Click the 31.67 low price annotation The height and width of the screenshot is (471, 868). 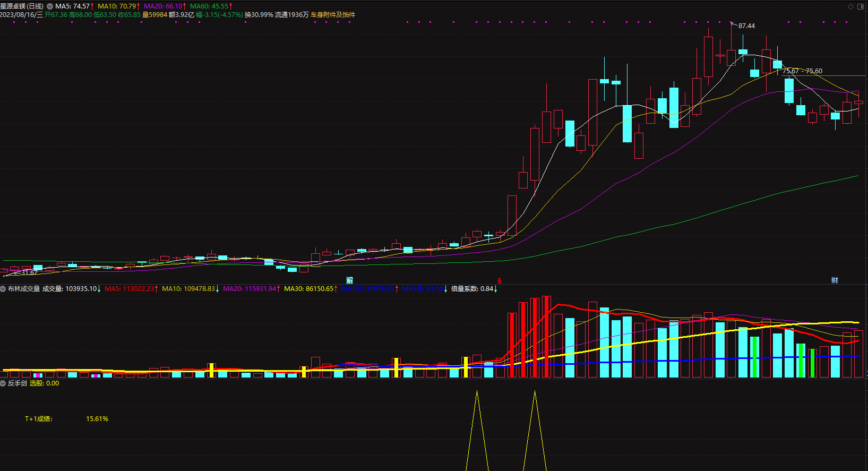click(29, 273)
